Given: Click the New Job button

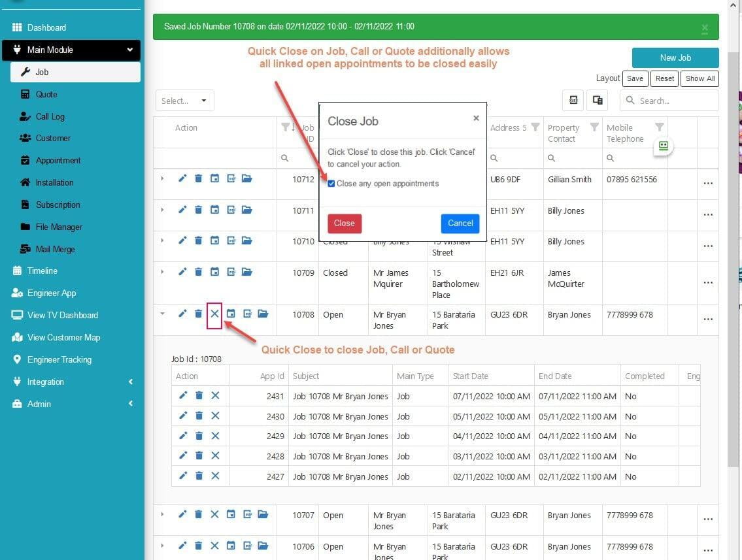Looking at the screenshot, I should coord(675,58).
